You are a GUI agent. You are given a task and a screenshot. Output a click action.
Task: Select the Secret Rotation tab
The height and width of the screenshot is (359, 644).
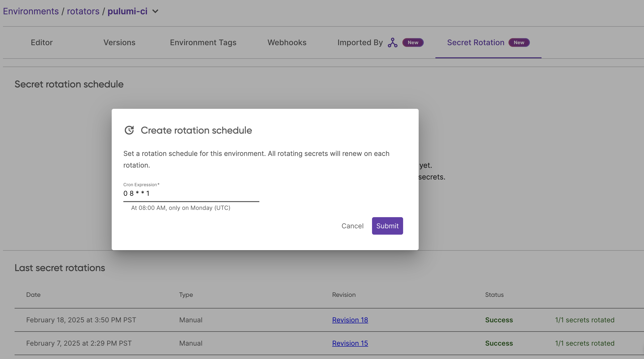pyautogui.click(x=475, y=42)
